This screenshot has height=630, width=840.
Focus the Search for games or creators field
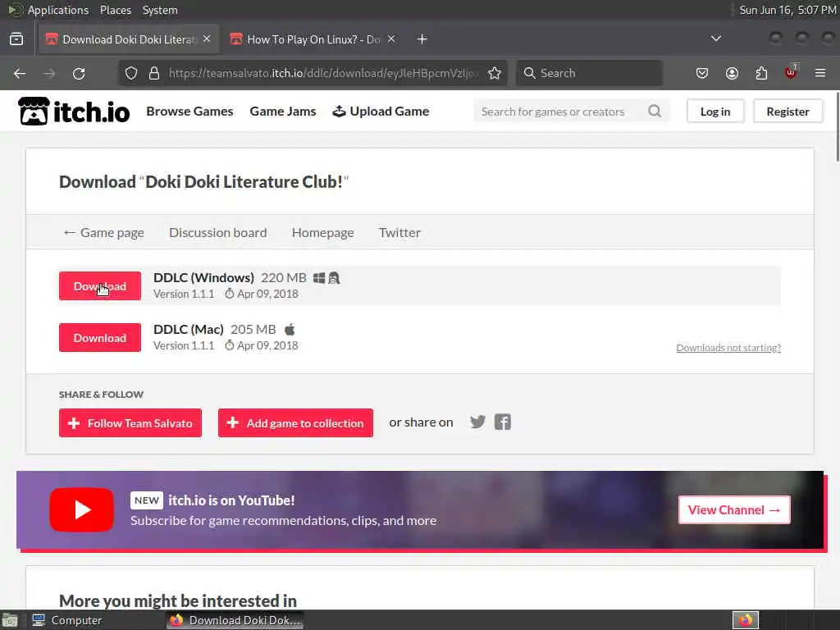tap(572, 112)
